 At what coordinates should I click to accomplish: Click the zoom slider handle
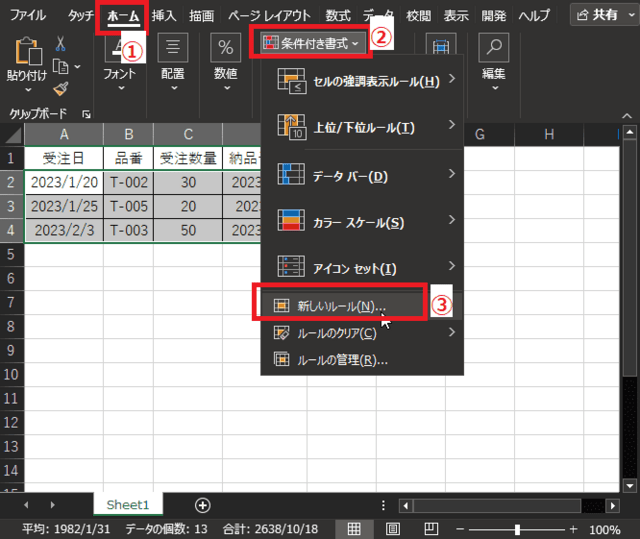(x=517, y=529)
